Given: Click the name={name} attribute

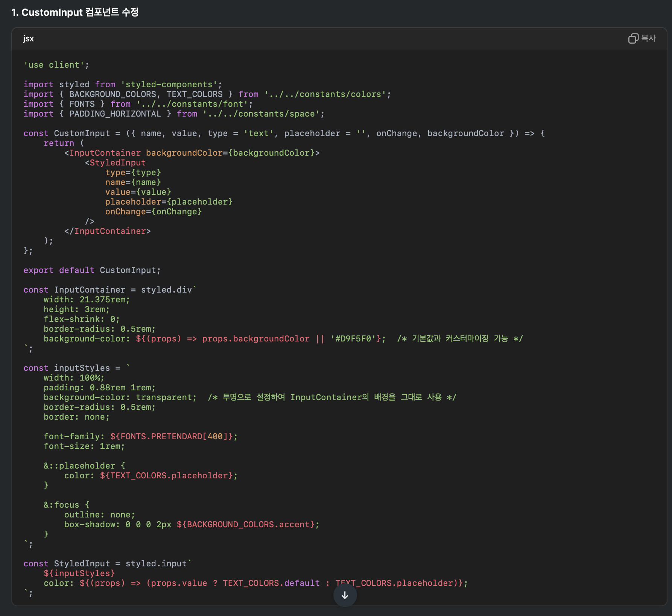Looking at the screenshot, I should (x=133, y=182).
